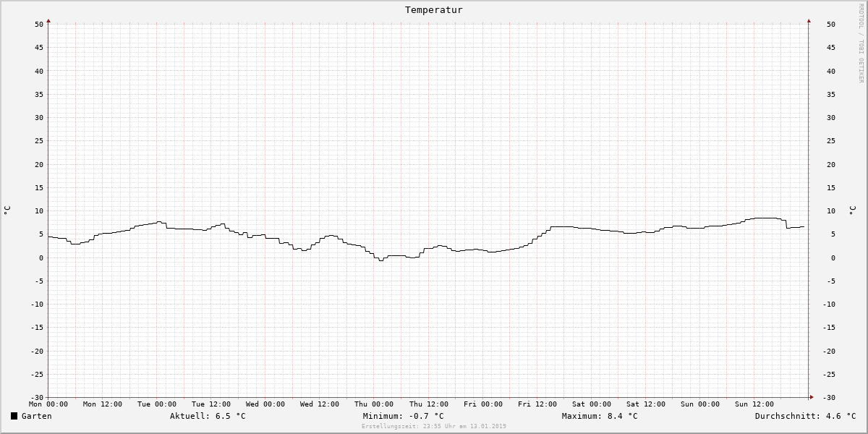
Task: Select 'Durchschnitt: 4.6 °C' average value
Action: click(x=805, y=416)
